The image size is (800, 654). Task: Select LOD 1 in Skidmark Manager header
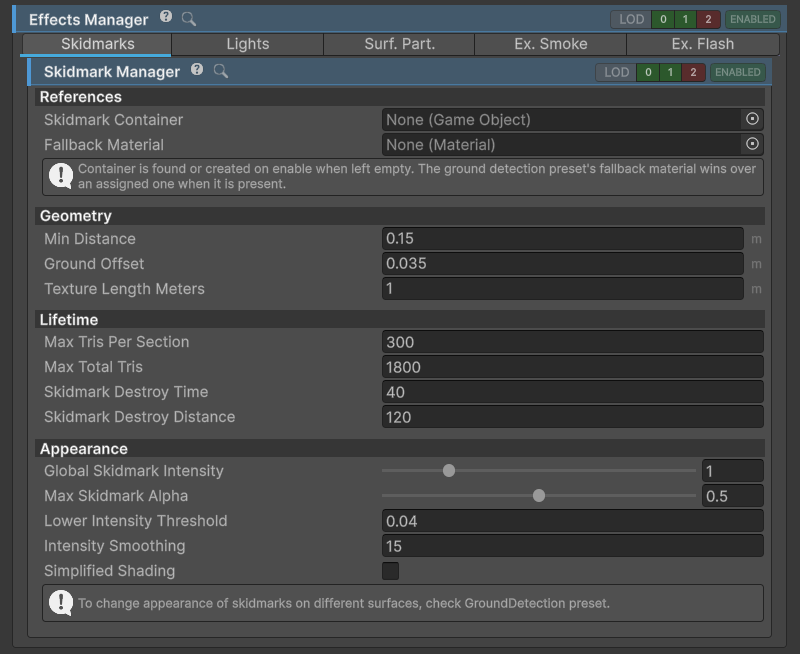pyautogui.click(x=670, y=72)
